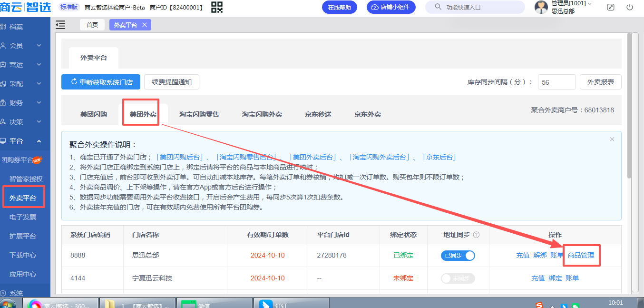This screenshot has width=644, height=308.
Task: Close the 外卖平台 tab
Action: pos(145,25)
